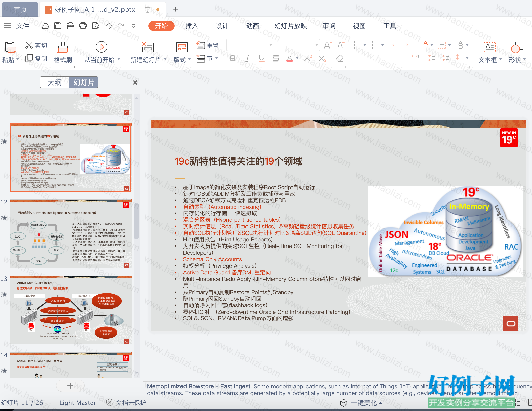Open a new document tab
The height and width of the screenshot is (411, 532).
pyautogui.click(x=176, y=9)
